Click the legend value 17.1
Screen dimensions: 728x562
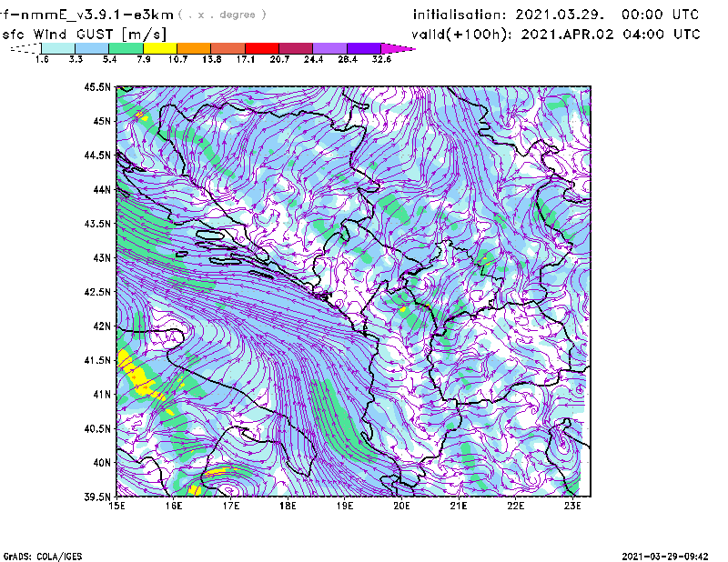pos(246,59)
